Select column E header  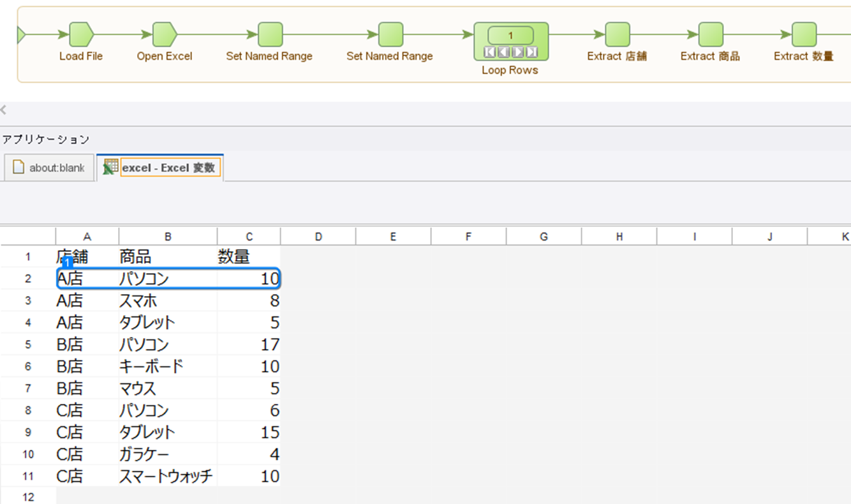tap(393, 237)
